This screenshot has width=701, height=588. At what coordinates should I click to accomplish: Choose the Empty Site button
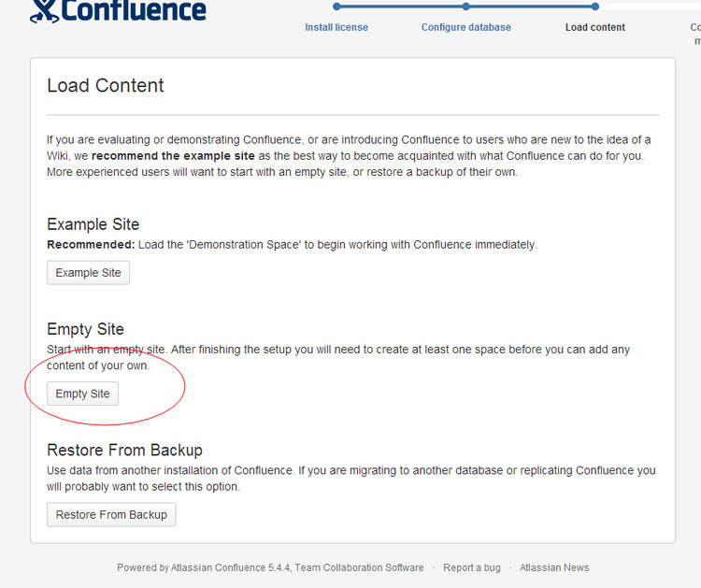[82, 394]
